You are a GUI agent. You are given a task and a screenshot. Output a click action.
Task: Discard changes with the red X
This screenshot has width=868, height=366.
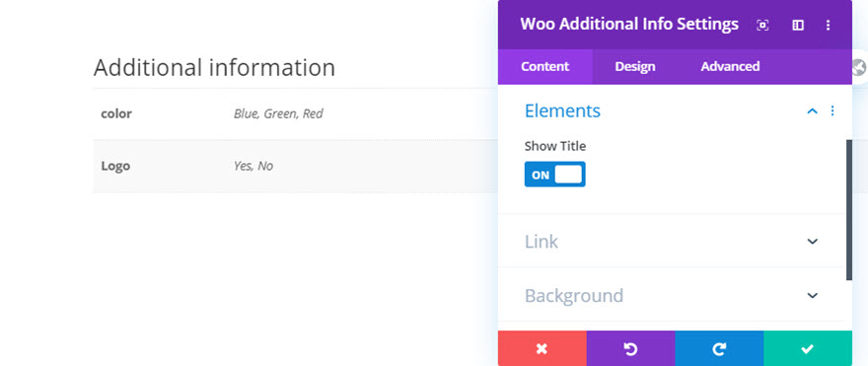(x=542, y=348)
